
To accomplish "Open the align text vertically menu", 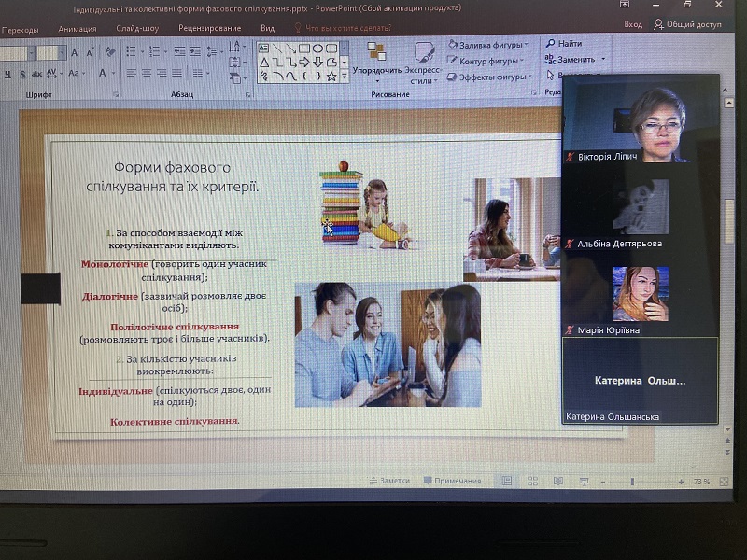I will pos(236,62).
